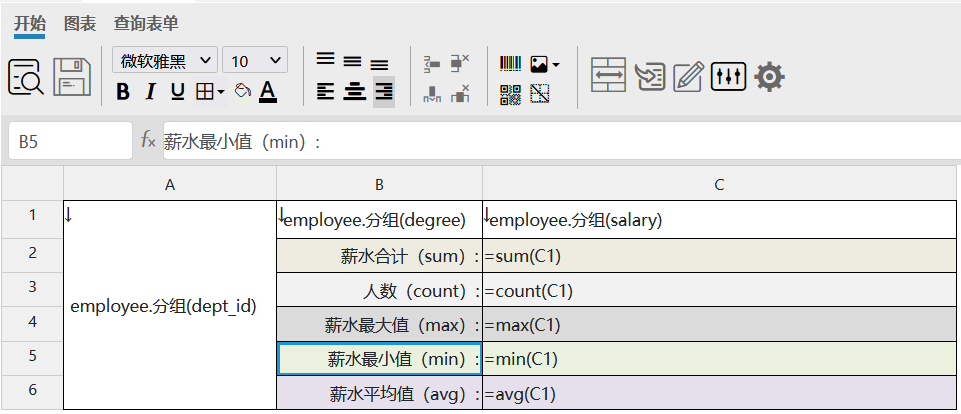961x414 pixels.
Task: Open the font size dropdown 10
Action: (x=254, y=61)
